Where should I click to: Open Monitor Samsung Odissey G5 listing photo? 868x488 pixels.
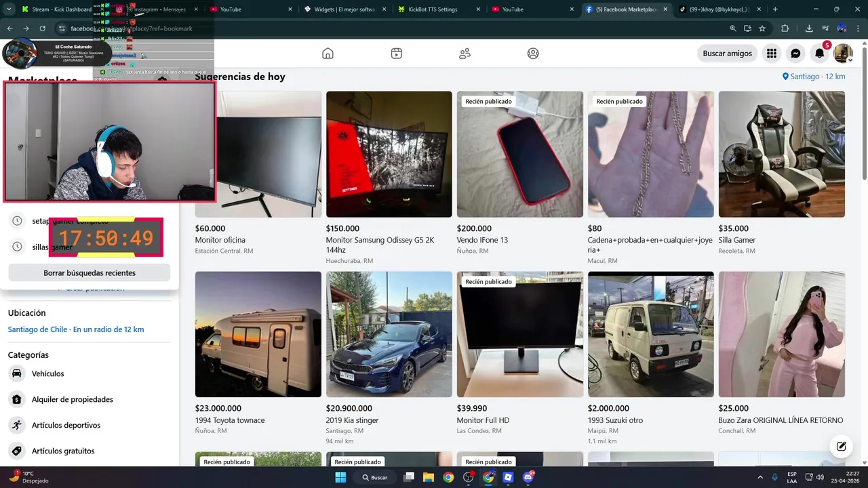pos(389,155)
